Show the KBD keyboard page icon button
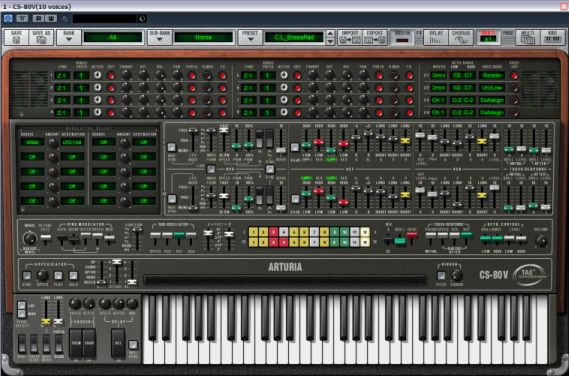Screen dimensions: 569x376 click(552, 37)
